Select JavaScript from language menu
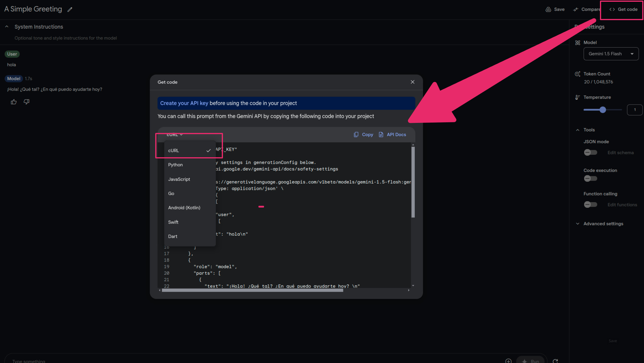This screenshot has width=644, height=363. [x=179, y=179]
